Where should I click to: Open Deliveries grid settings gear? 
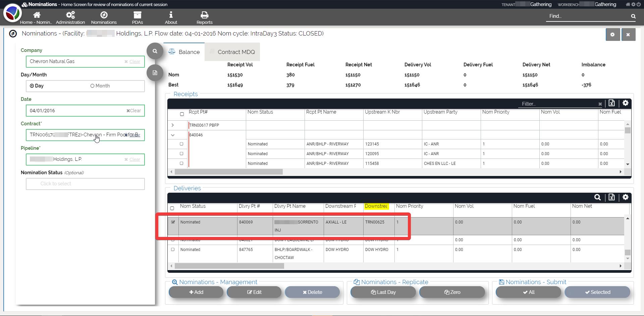(625, 197)
